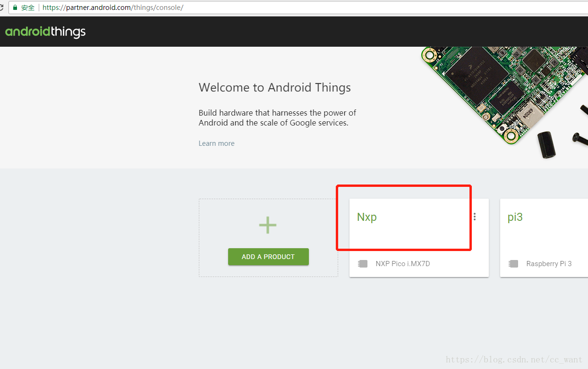Click the 'Welcome to Android Things' heading
The image size is (588, 369).
(x=275, y=87)
